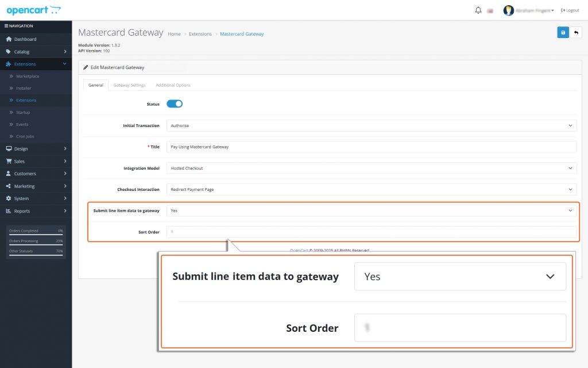Click the Marketing share icon
588x368 pixels.
click(8, 186)
